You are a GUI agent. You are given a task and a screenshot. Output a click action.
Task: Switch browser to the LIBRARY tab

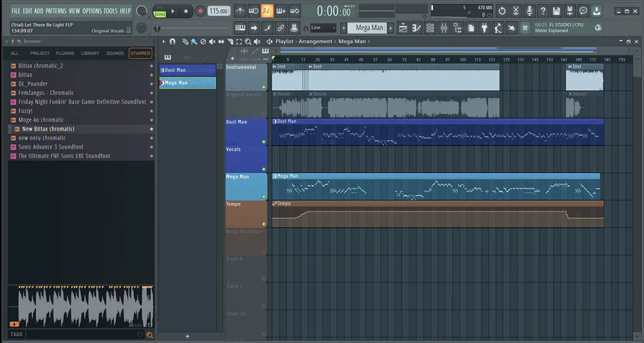coord(90,54)
